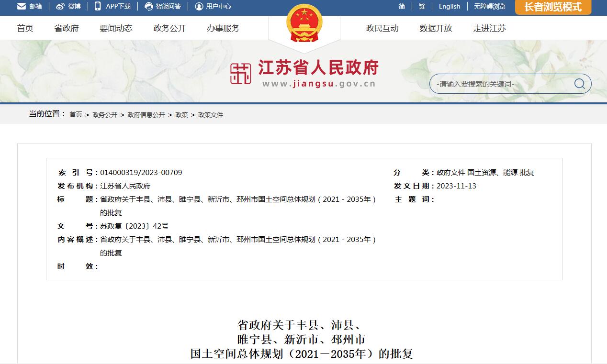Click the Weibo icon in top bar
Screen dimensions: 607x364
tap(60, 6)
